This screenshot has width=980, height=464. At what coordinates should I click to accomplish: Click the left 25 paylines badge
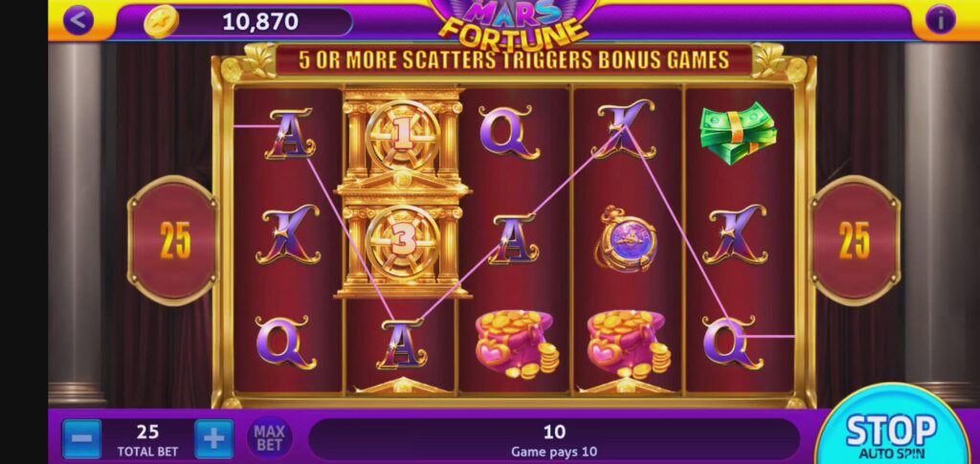pyautogui.click(x=174, y=240)
